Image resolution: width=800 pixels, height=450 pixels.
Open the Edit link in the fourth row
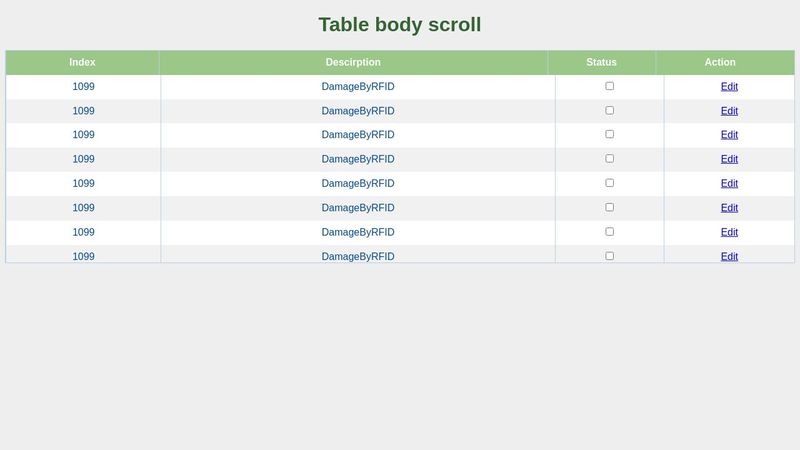pos(729,159)
